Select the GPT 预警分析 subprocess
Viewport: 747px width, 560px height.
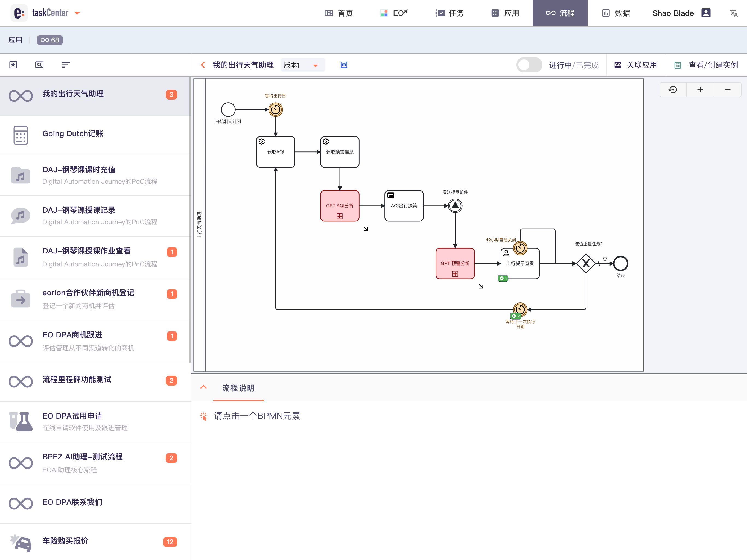coord(455,263)
